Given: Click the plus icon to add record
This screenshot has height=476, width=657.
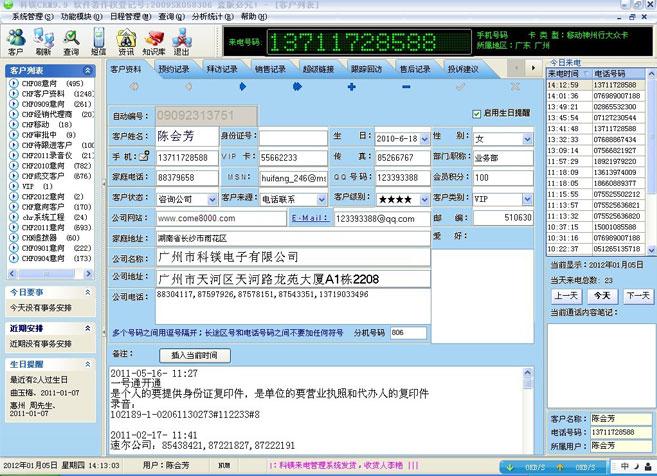Looking at the screenshot, I should [x=351, y=87].
